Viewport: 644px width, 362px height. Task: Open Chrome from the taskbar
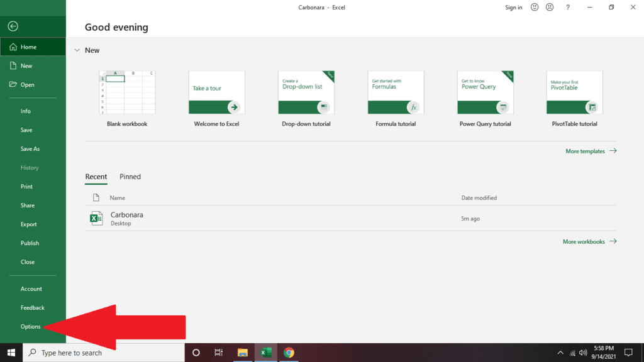coord(289,353)
